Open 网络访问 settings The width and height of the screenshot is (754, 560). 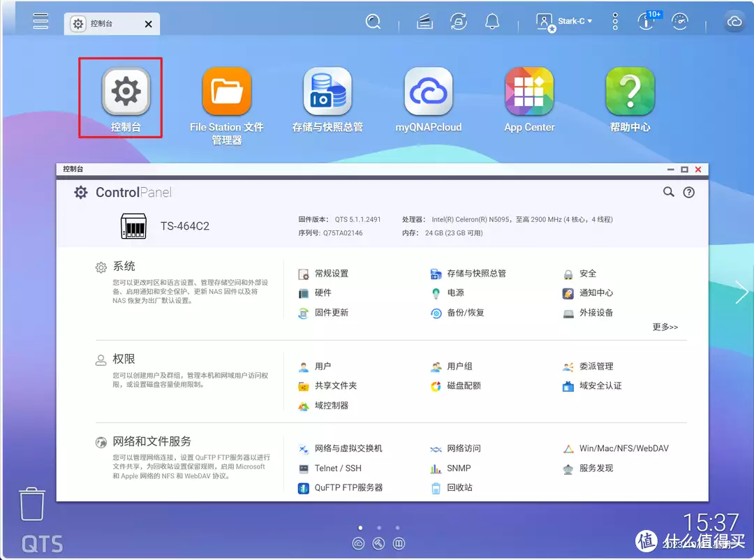pos(455,448)
